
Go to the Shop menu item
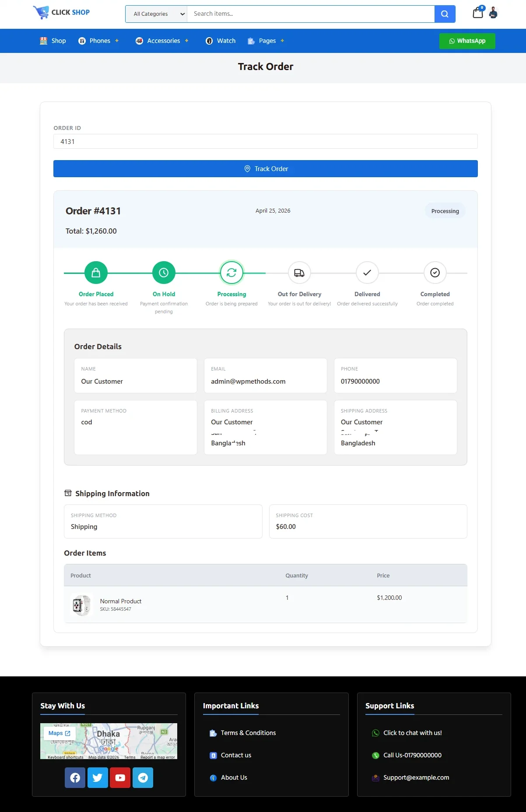tap(53, 41)
